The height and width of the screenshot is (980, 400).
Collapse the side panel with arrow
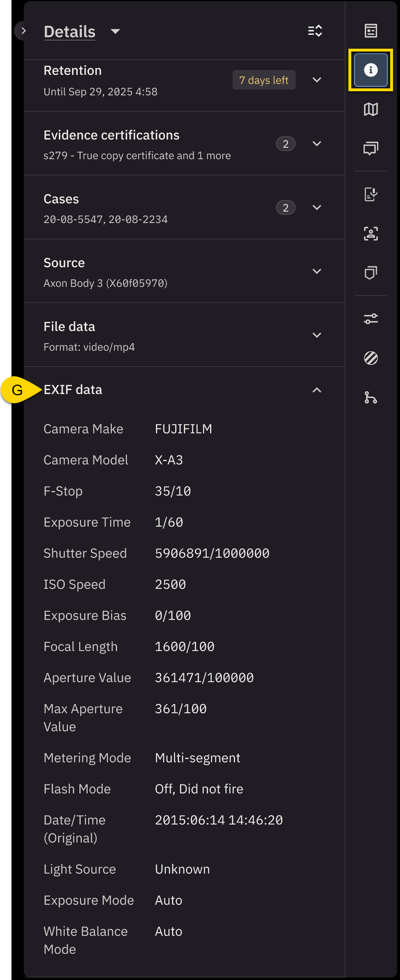tap(23, 31)
